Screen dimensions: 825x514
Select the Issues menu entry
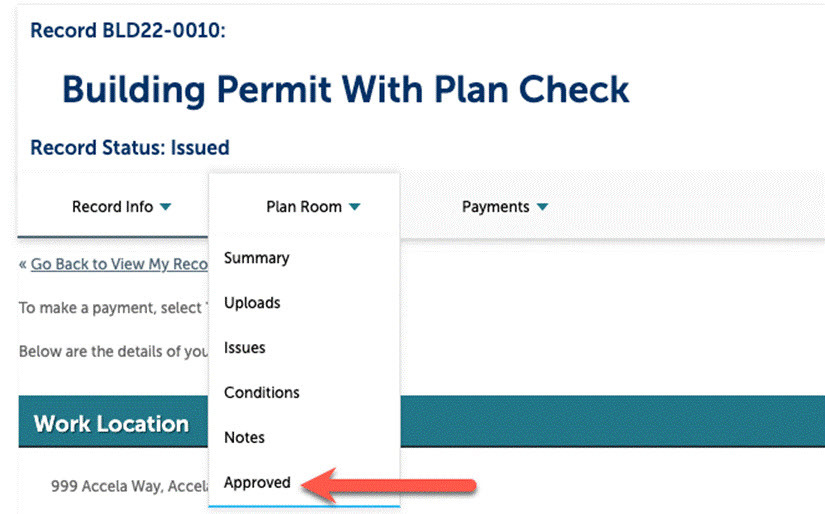pyautogui.click(x=245, y=348)
